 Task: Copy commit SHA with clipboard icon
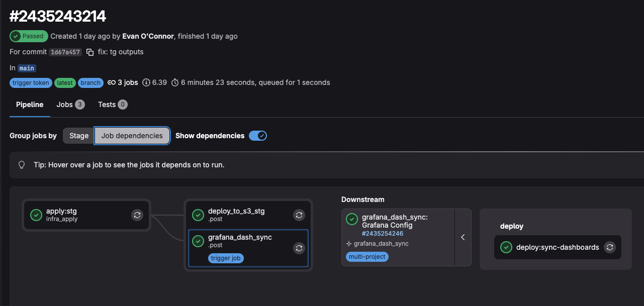point(90,52)
